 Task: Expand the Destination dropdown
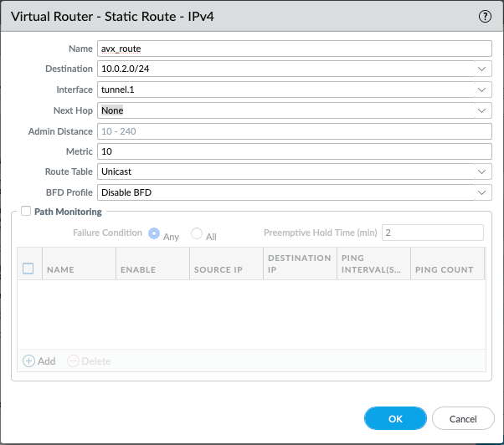[x=481, y=69]
